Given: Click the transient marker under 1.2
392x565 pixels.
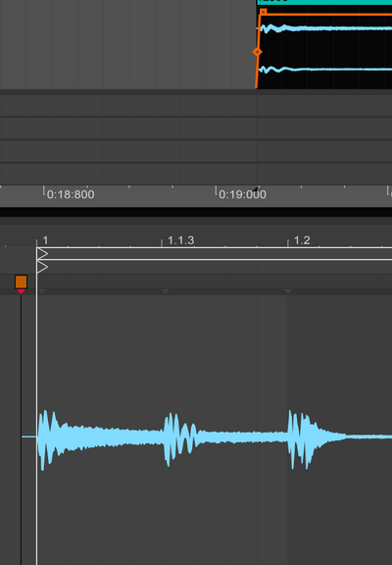Looking at the screenshot, I should point(288,291).
